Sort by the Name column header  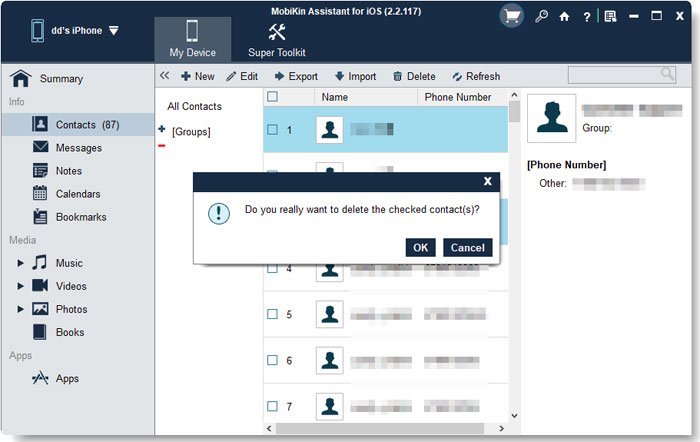click(x=366, y=97)
